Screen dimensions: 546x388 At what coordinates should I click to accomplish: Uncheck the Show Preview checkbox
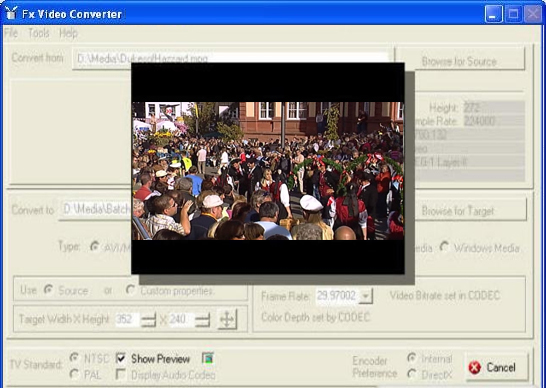[120, 358]
